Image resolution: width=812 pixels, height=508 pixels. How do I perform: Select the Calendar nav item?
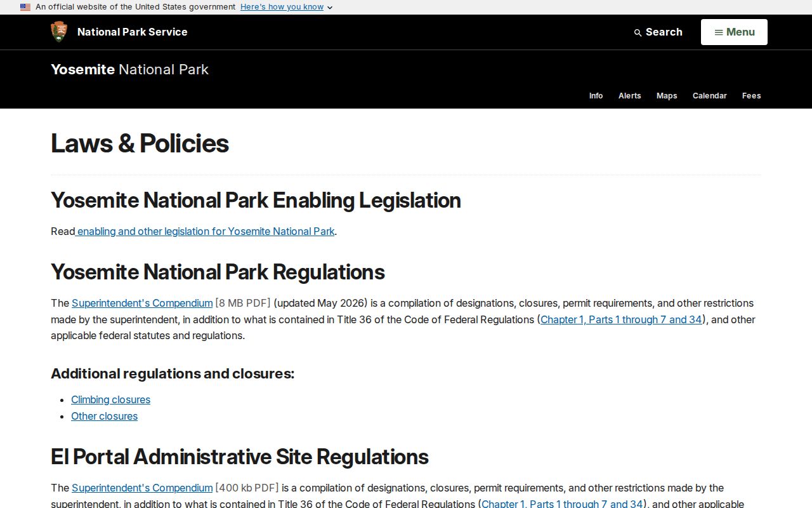coord(710,96)
